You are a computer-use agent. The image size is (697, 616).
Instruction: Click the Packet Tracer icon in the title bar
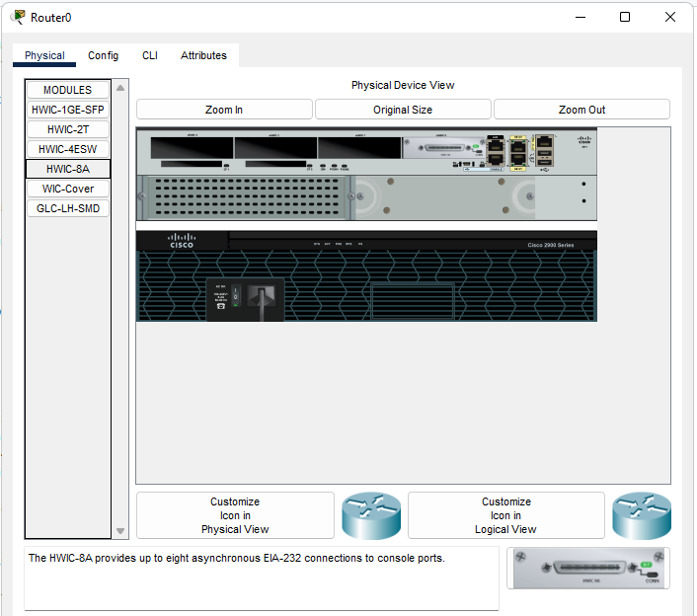18,17
